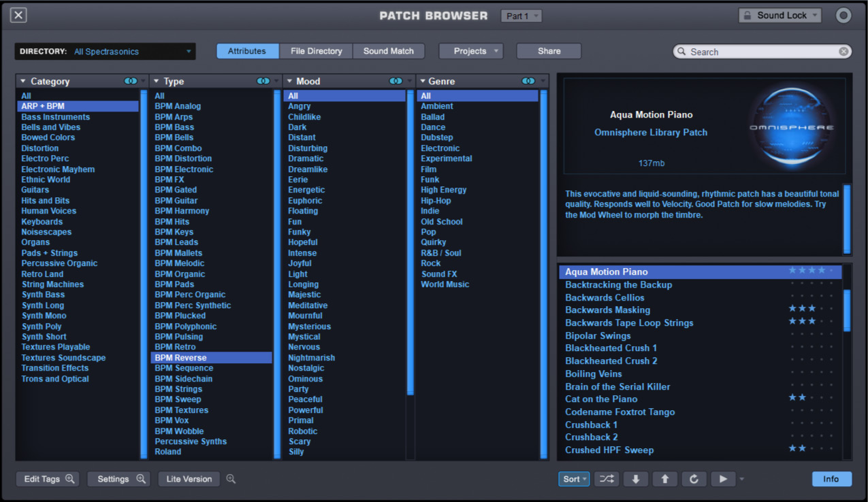Viewport: 868px width, 502px height.
Task: Step to next patch with down arrow
Action: tap(636, 479)
